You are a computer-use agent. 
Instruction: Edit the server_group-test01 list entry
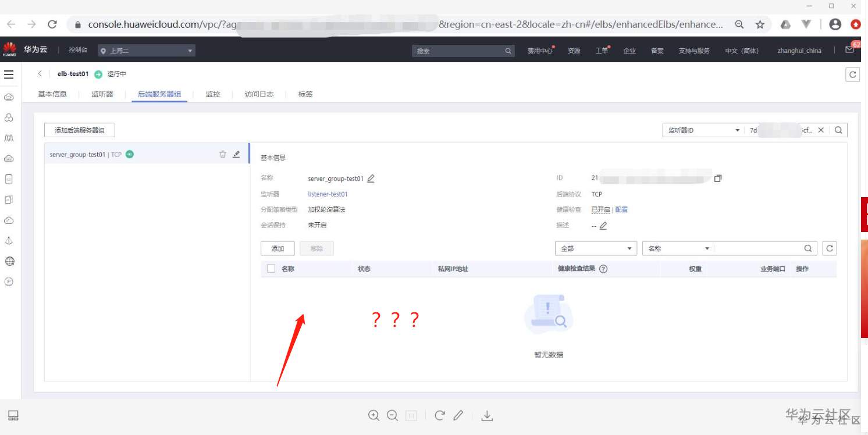tap(236, 154)
